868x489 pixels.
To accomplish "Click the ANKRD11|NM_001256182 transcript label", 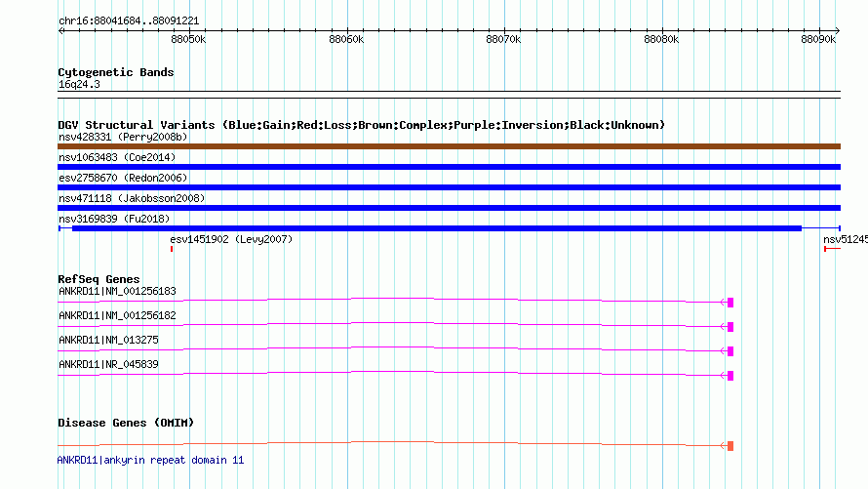I will (117, 315).
